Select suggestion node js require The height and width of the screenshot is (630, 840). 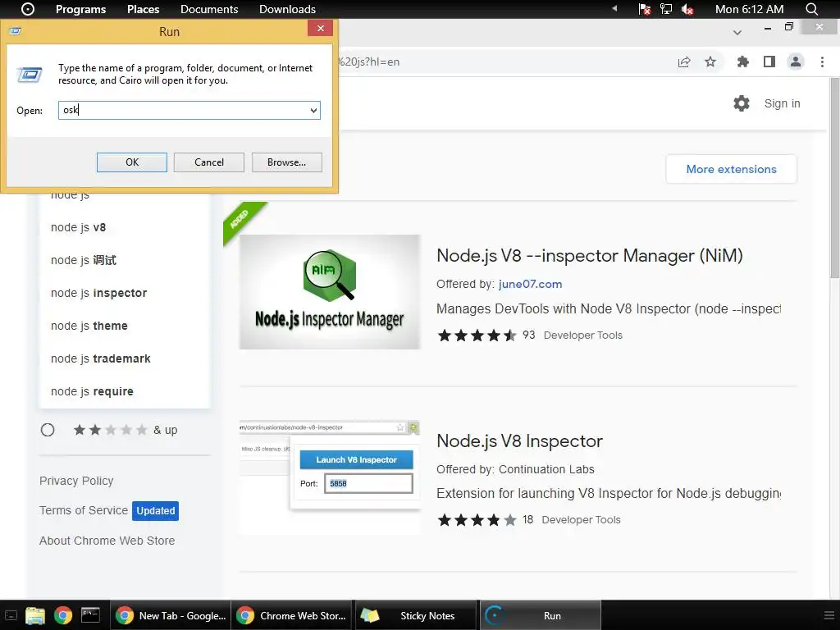[x=125, y=391]
